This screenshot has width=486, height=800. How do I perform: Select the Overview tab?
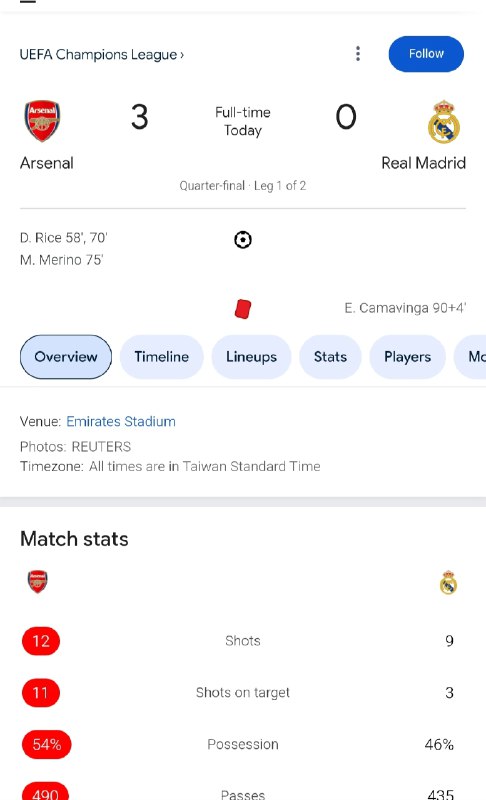tap(66, 357)
